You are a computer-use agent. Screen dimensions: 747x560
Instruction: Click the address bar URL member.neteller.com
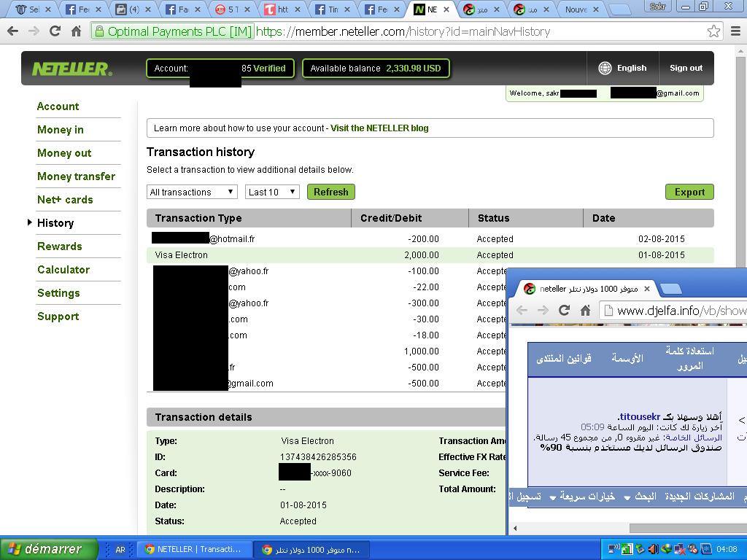[403, 32]
